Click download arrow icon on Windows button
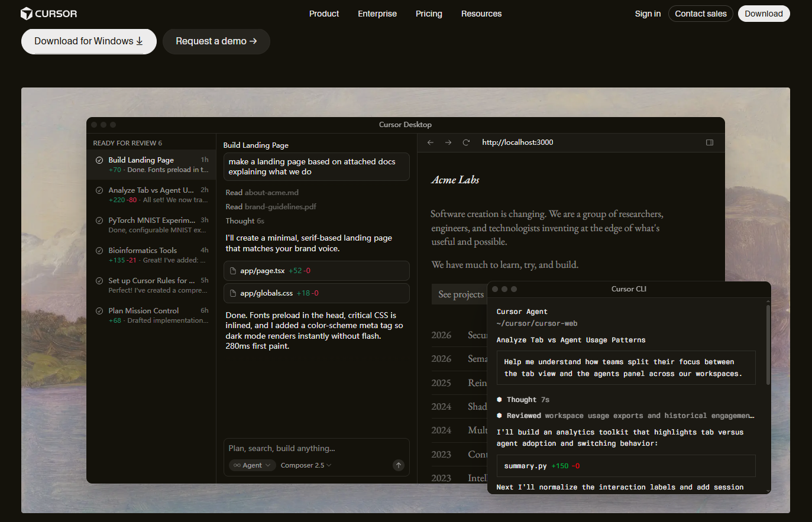This screenshot has height=522, width=812. point(140,41)
